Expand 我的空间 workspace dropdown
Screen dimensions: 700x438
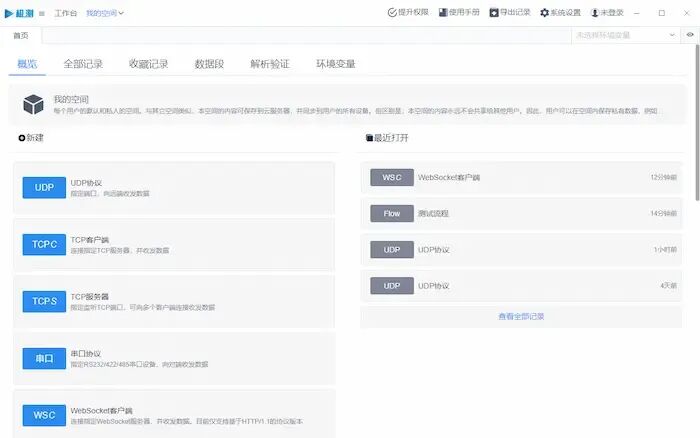(105, 13)
